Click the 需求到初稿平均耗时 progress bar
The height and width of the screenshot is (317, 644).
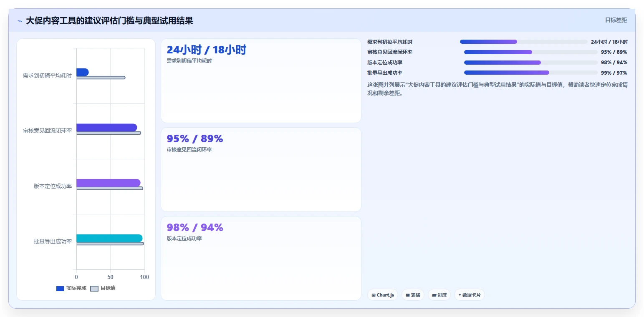tap(523, 42)
